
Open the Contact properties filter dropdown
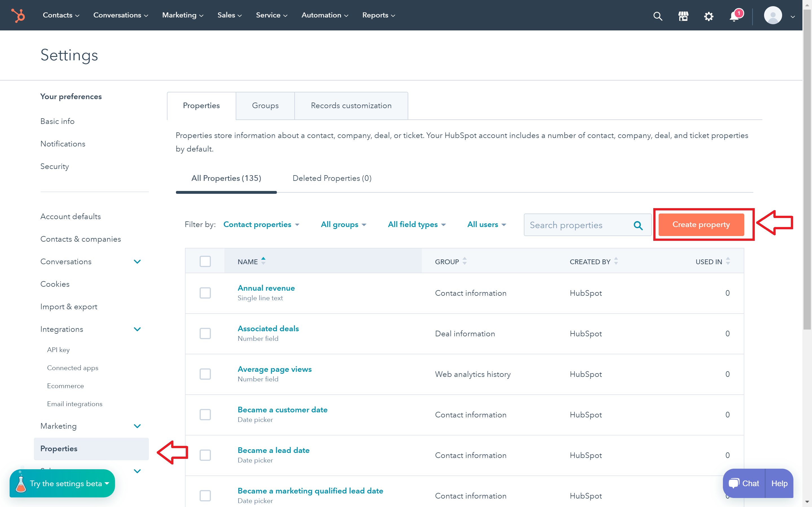pos(261,224)
